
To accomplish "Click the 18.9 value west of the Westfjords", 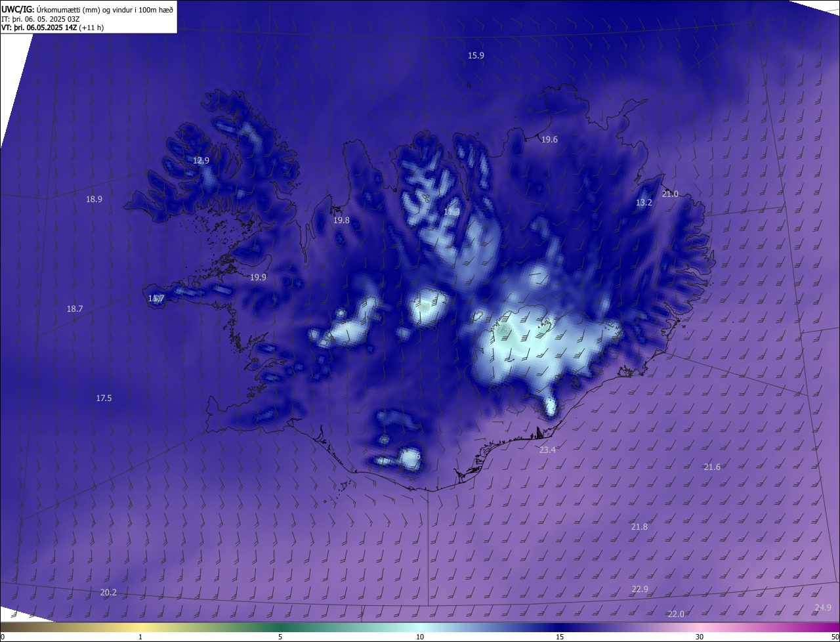I will click(94, 200).
